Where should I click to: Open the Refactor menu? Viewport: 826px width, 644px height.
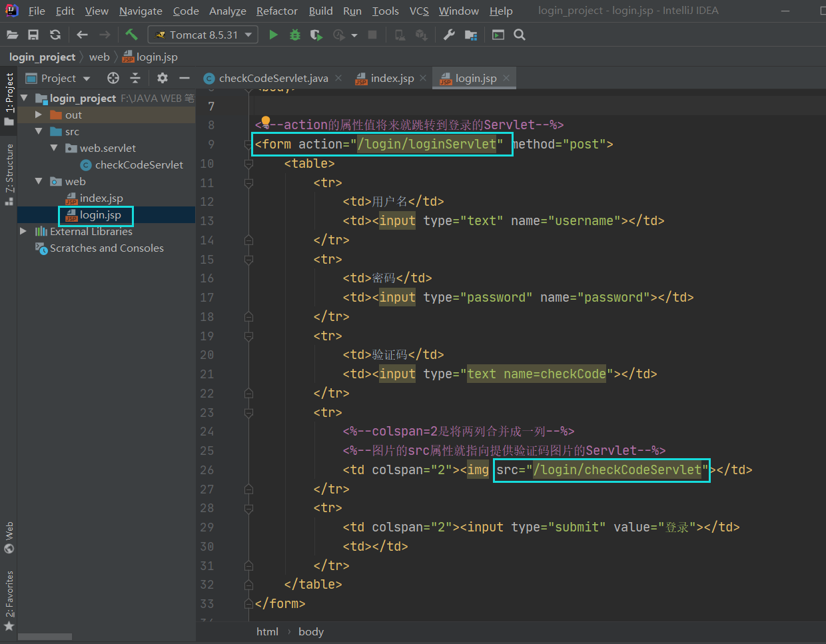[x=276, y=11]
